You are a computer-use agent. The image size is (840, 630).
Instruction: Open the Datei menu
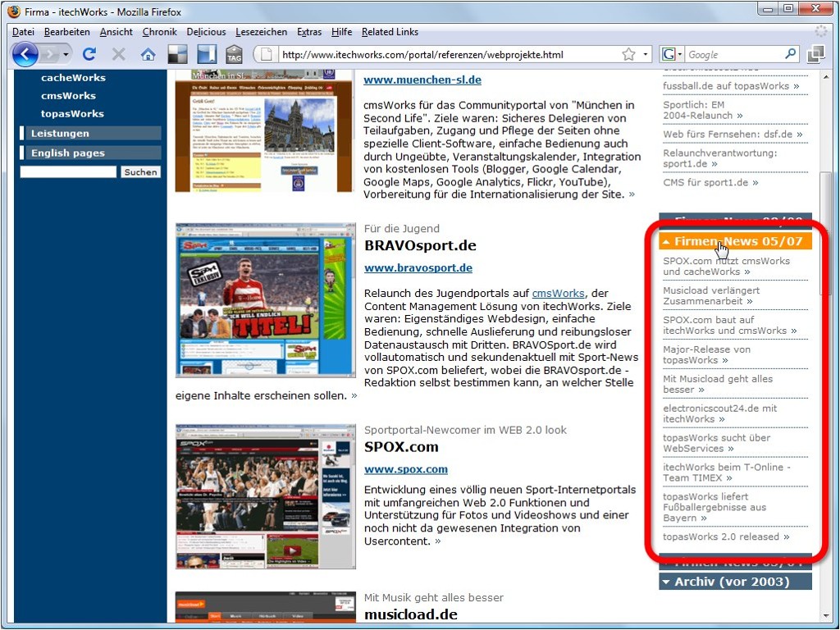23,32
